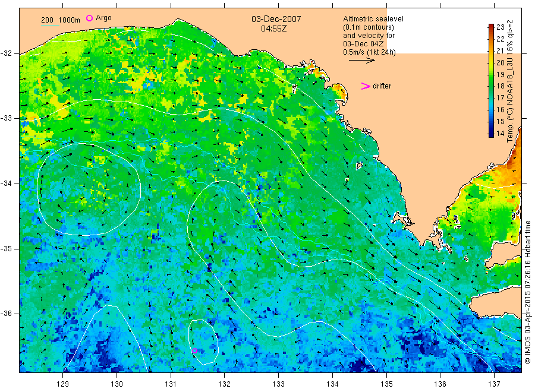Click the longitude label 133
The width and height of the screenshot is (535, 392).
click(x=278, y=384)
